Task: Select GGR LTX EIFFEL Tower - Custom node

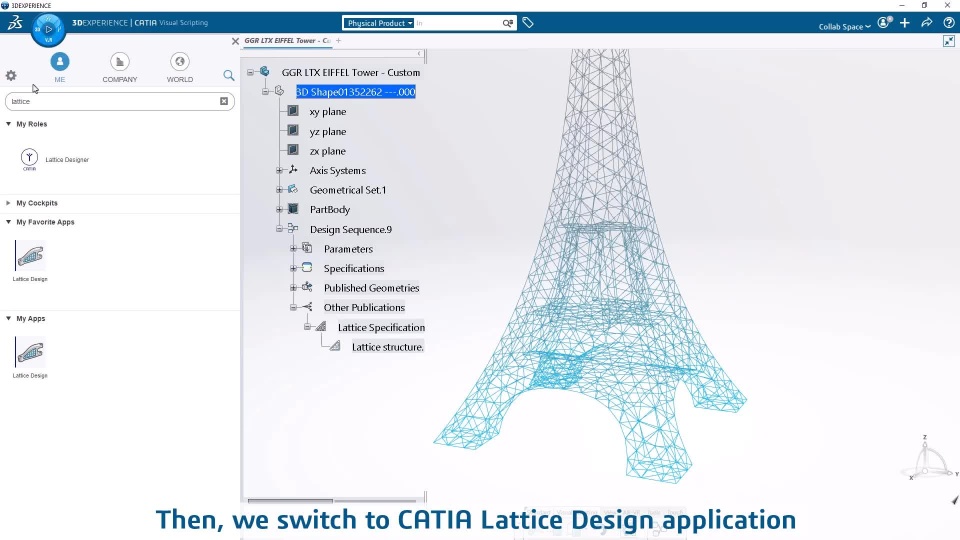Action: pyautogui.click(x=351, y=72)
